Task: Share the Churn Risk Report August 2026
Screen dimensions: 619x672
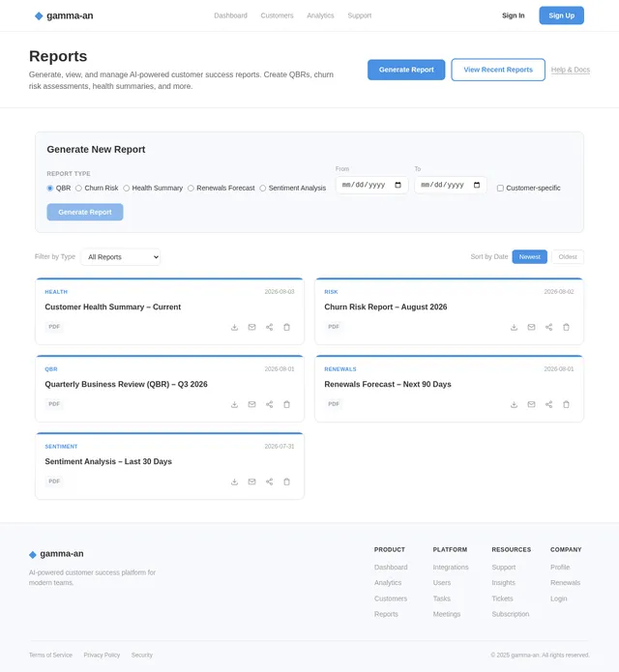Action: (548, 328)
